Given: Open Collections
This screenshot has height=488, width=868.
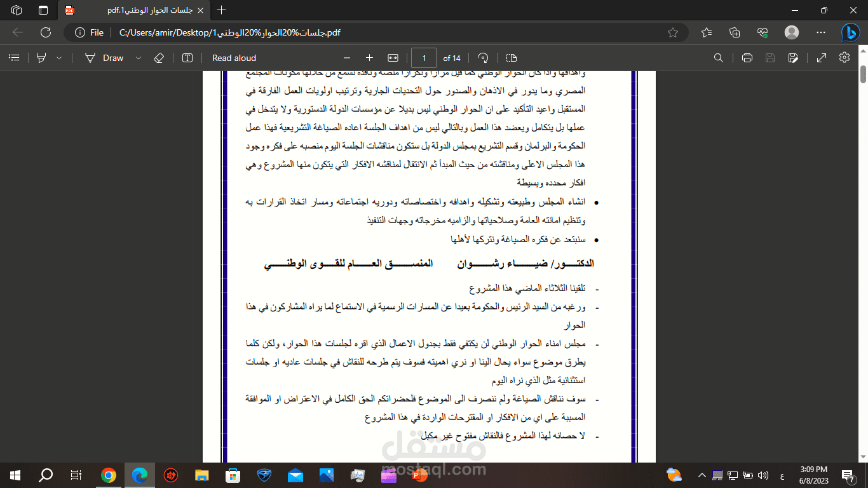Looking at the screenshot, I should 735,32.
